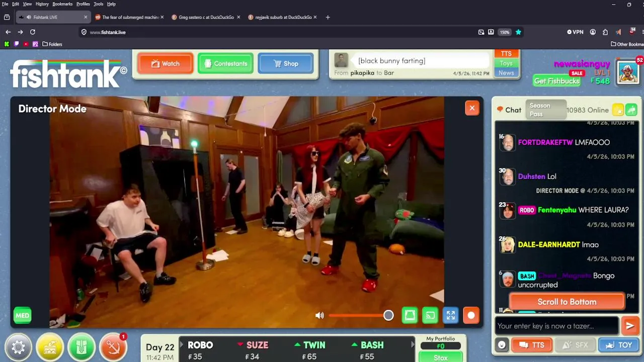
Task: Click the Watch button
Action: pos(165,63)
